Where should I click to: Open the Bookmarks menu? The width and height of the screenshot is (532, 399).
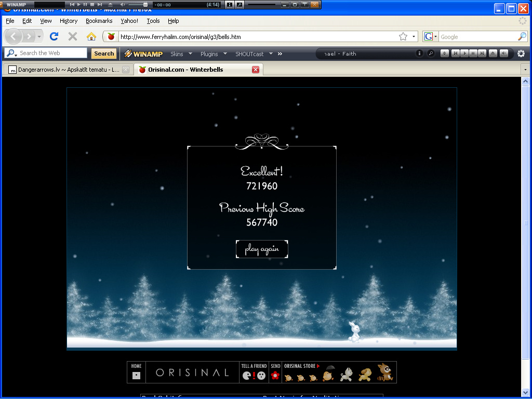pyautogui.click(x=99, y=21)
